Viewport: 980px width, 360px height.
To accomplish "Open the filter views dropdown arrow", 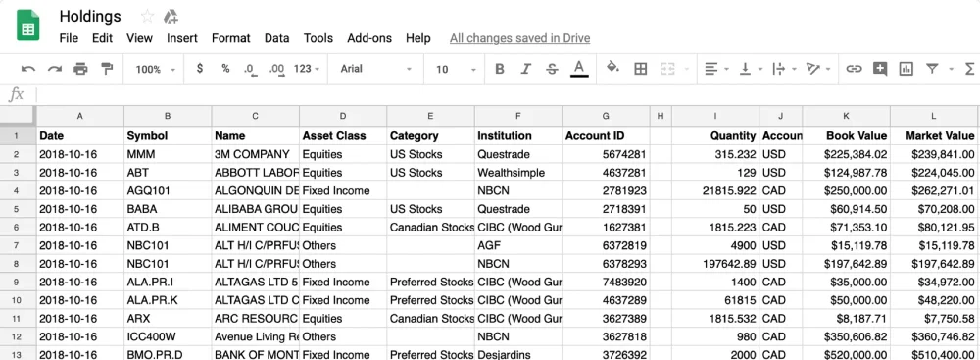I will pyautogui.click(x=952, y=69).
